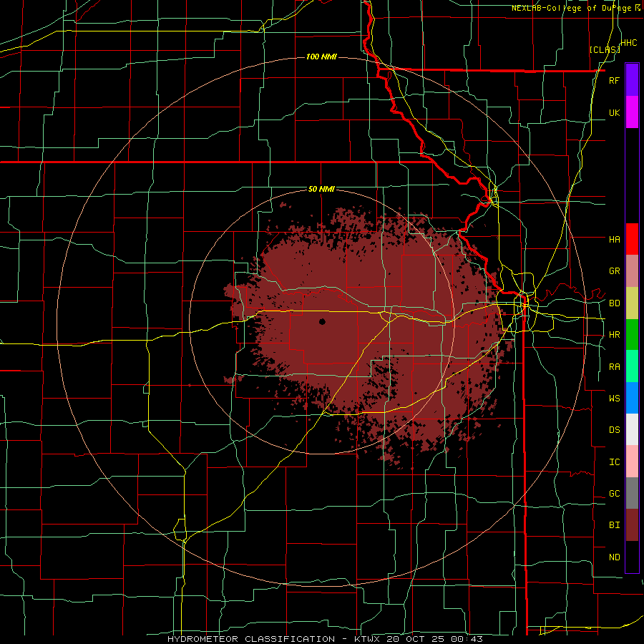This screenshot has height=644, width=644.
Task: Click the DS legend label
Action: 614,429
